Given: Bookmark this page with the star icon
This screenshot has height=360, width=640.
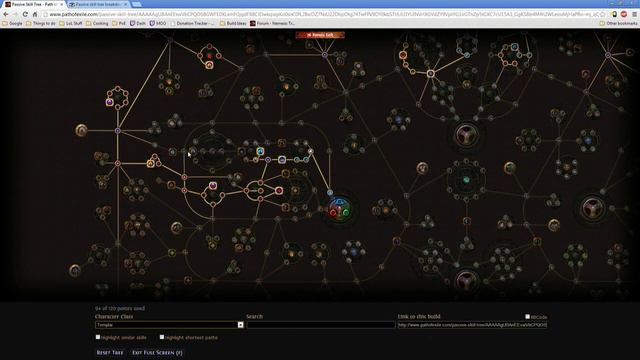Looking at the screenshot, I should (x=602, y=14).
